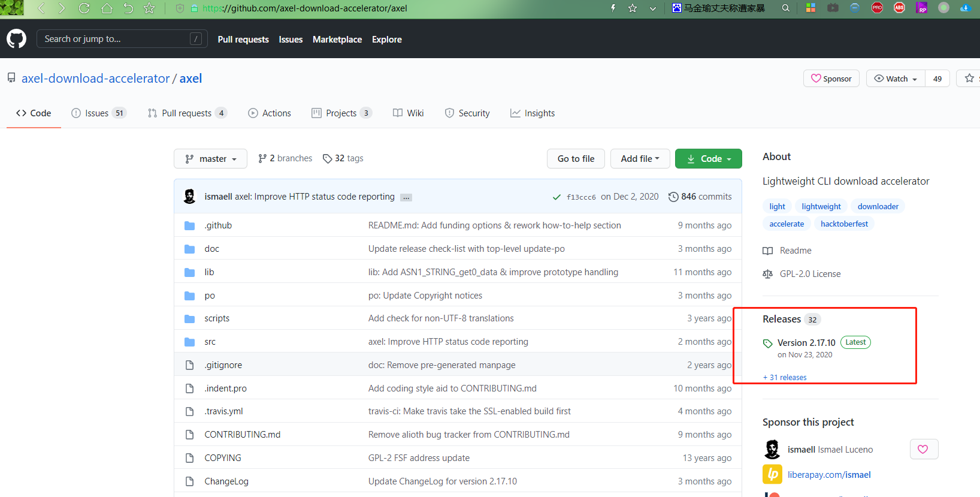
Task: Open the Projects tab
Action: tap(342, 113)
